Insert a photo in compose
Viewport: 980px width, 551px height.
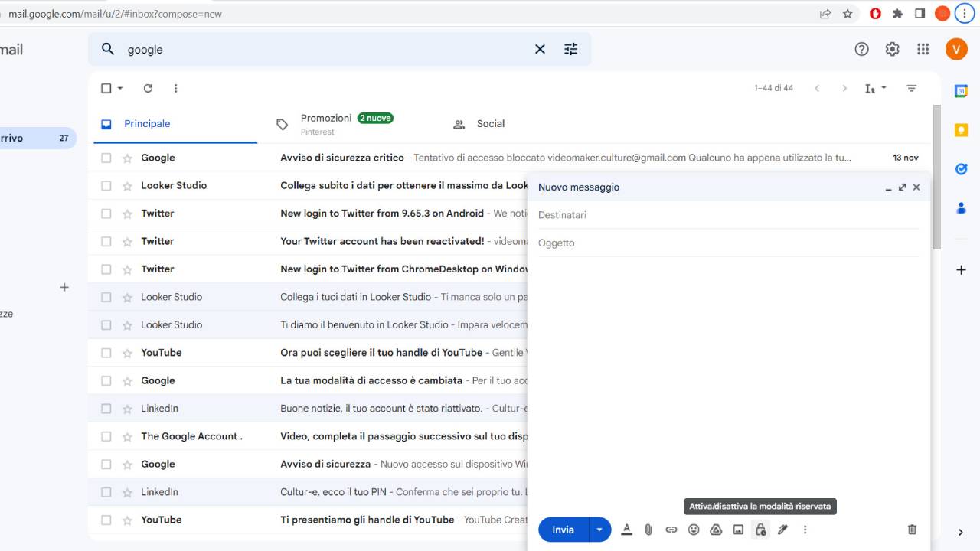pos(738,530)
